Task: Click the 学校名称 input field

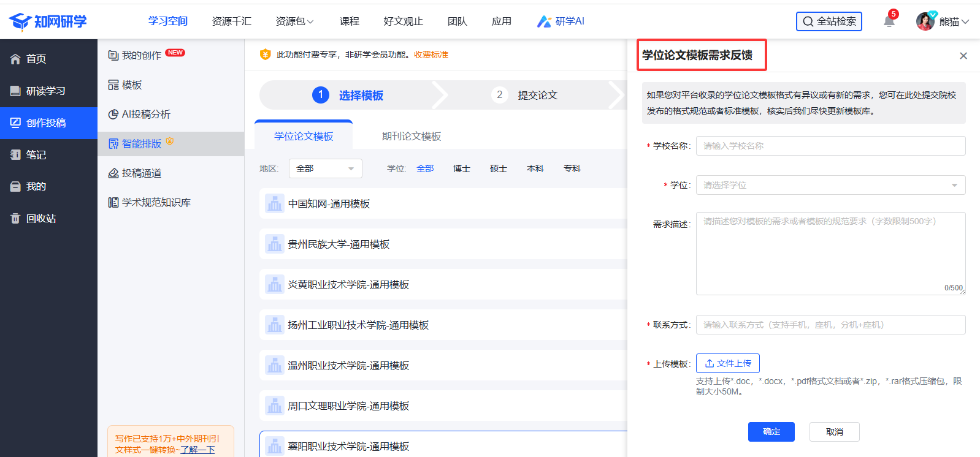Action: pyautogui.click(x=830, y=146)
